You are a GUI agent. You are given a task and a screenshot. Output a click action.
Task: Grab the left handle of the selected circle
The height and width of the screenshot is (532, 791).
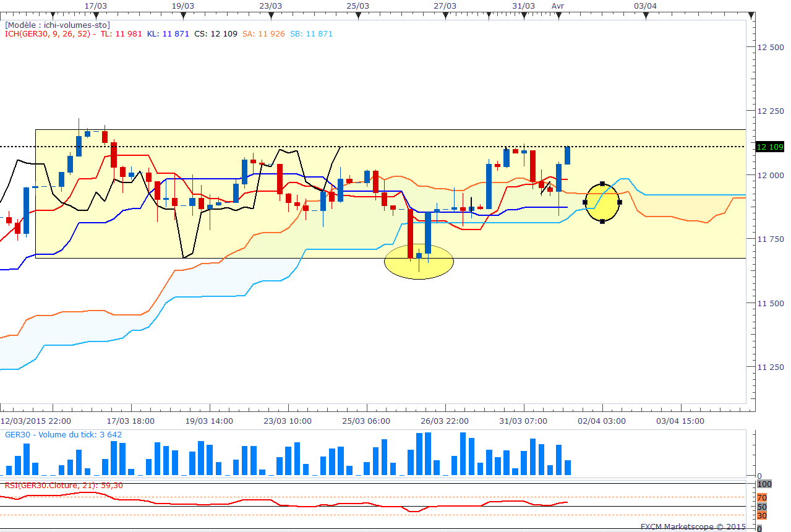coord(585,202)
